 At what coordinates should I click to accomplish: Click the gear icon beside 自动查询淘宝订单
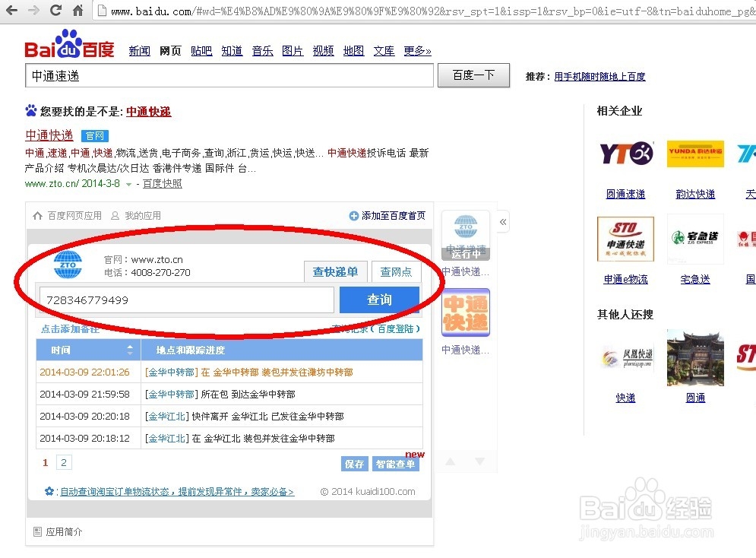(49, 491)
